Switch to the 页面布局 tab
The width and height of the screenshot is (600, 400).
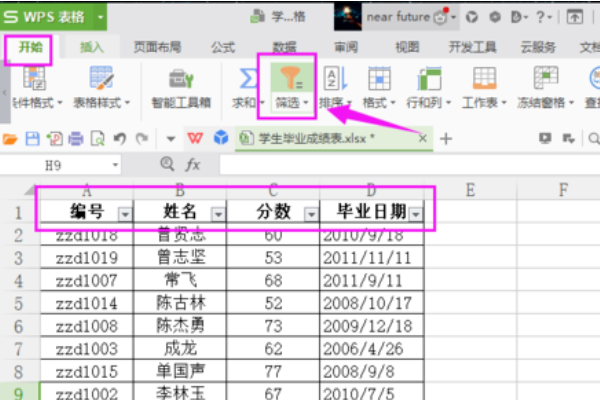(157, 47)
